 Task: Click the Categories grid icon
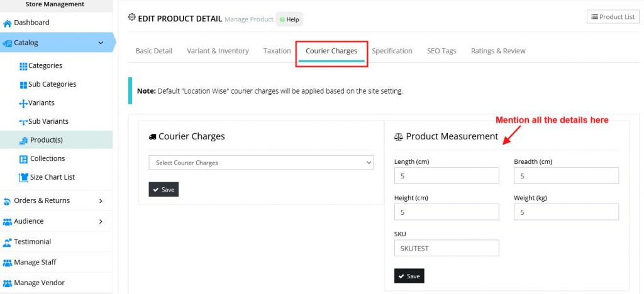[23, 66]
